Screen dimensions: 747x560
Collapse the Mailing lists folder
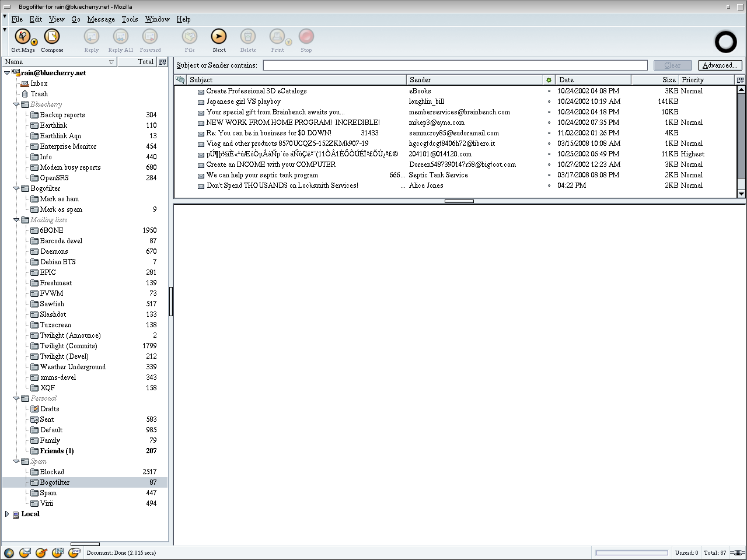(x=16, y=220)
